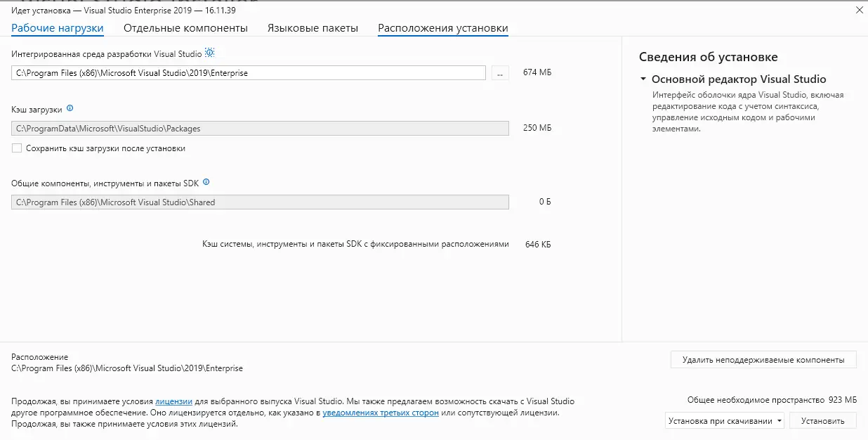
Task: Enable "Сохранить кэш загрузки после установки"
Action: point(15,148)
